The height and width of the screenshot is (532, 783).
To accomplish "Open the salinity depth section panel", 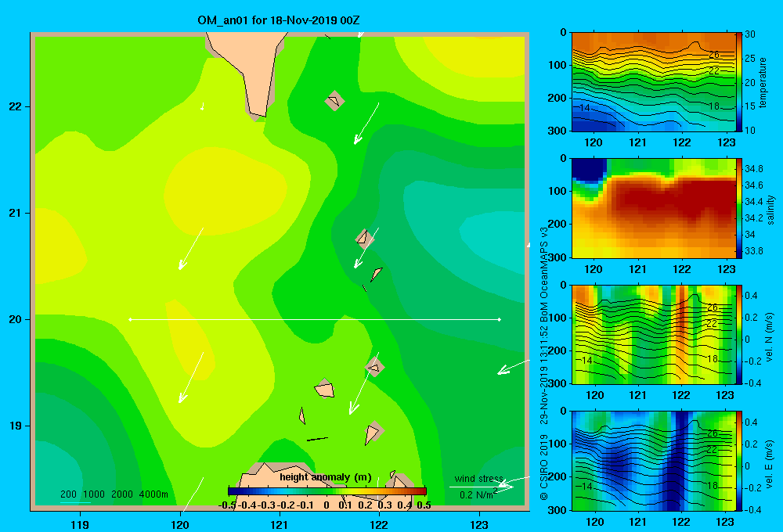I will tap(653, 208).
